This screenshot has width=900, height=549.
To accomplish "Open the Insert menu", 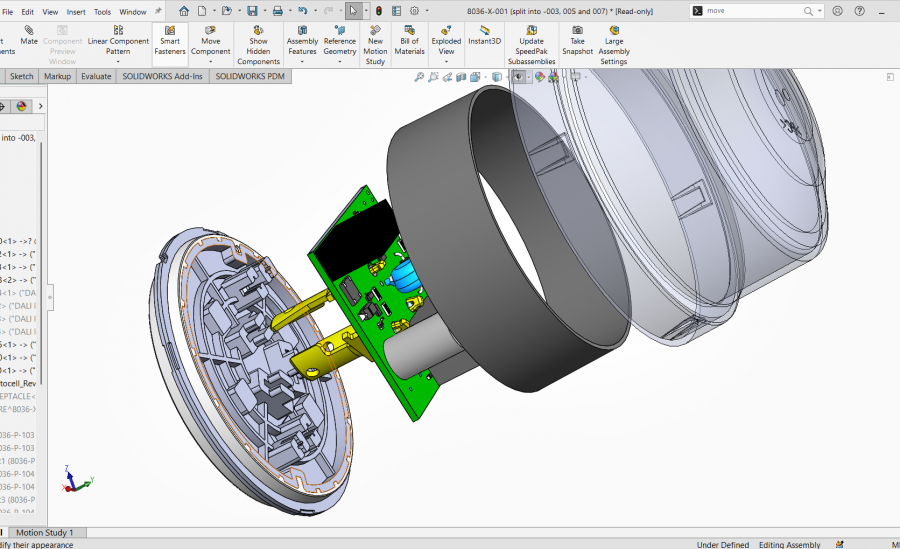I will tap(76, 11).
